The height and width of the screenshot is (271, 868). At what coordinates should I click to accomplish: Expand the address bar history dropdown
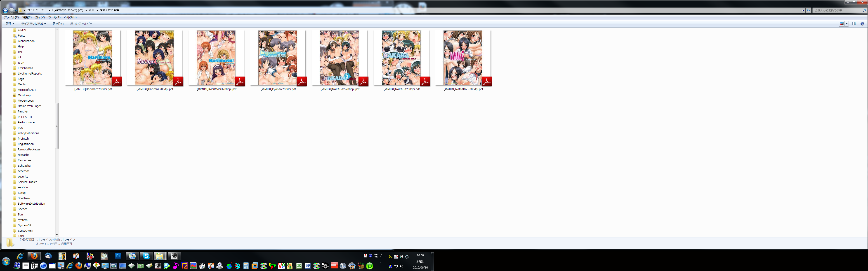(803, 10)
